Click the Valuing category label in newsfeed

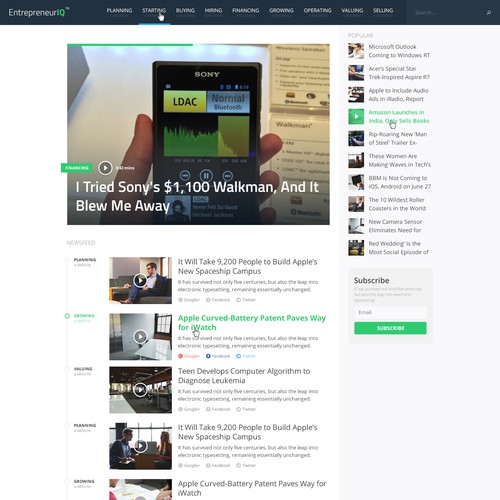pos(83,369)
